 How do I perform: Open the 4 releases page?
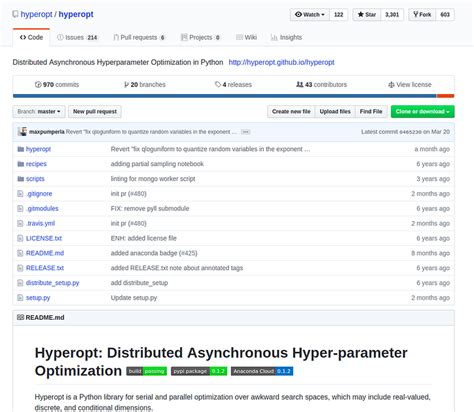pyautogui.click(x=233, y=85)
